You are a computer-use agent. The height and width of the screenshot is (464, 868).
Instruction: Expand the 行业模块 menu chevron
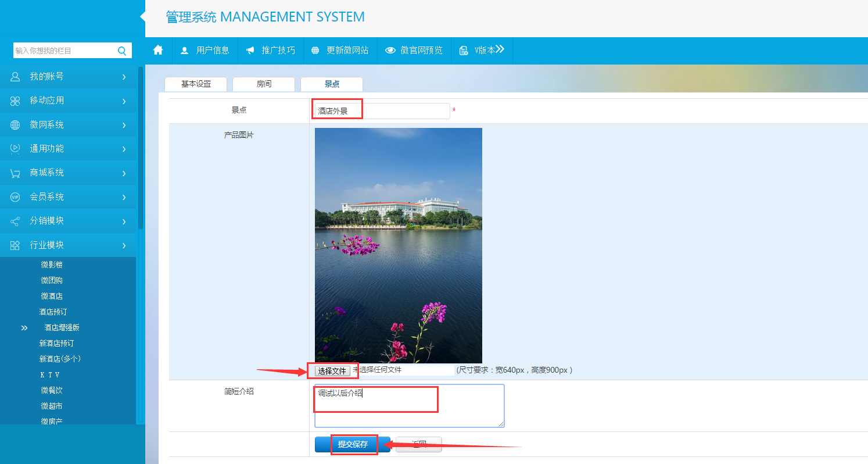124,246
